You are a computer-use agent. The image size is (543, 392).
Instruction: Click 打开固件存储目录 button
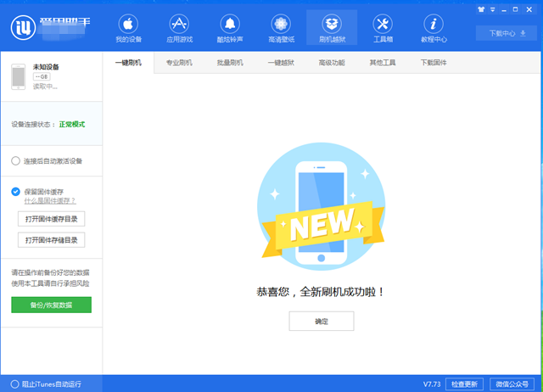51,240
